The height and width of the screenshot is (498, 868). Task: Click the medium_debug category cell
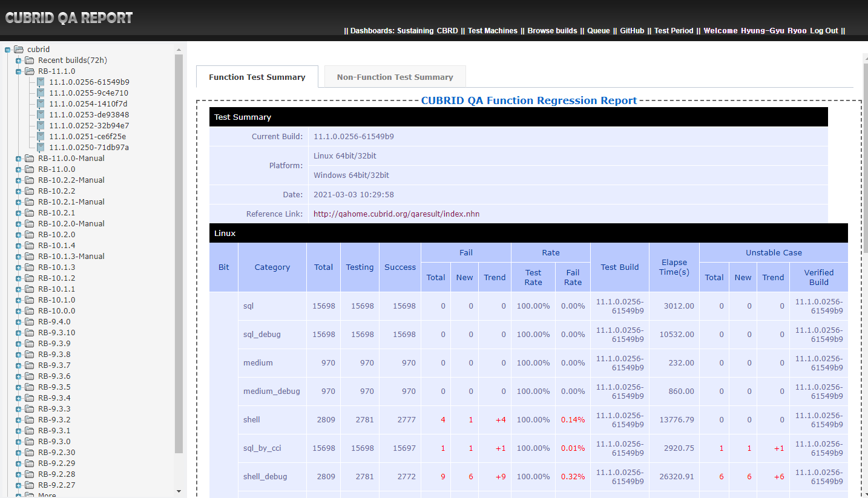tap(272, 392)
